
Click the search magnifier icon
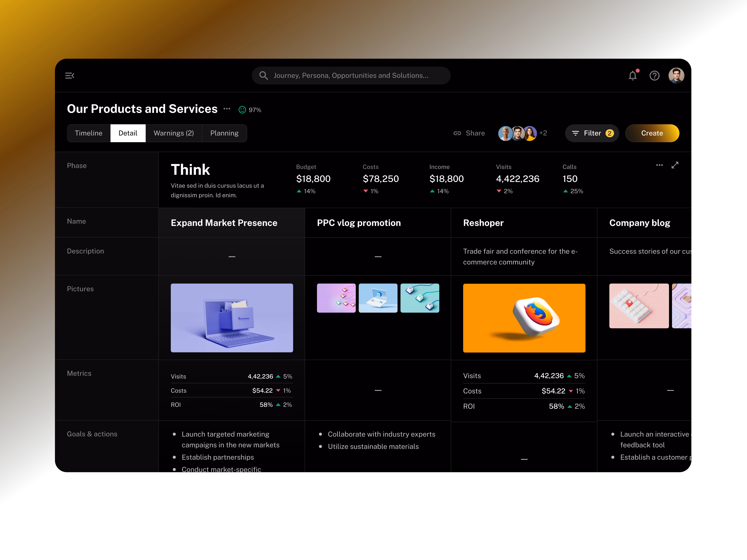click(x=263, y=76)
